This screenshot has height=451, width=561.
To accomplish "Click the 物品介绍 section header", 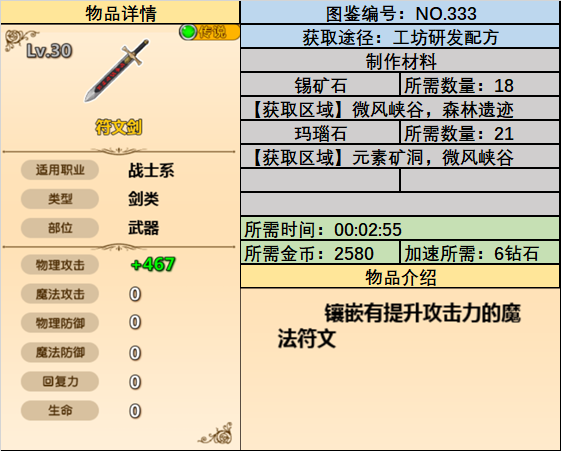I will pos(400,277).
